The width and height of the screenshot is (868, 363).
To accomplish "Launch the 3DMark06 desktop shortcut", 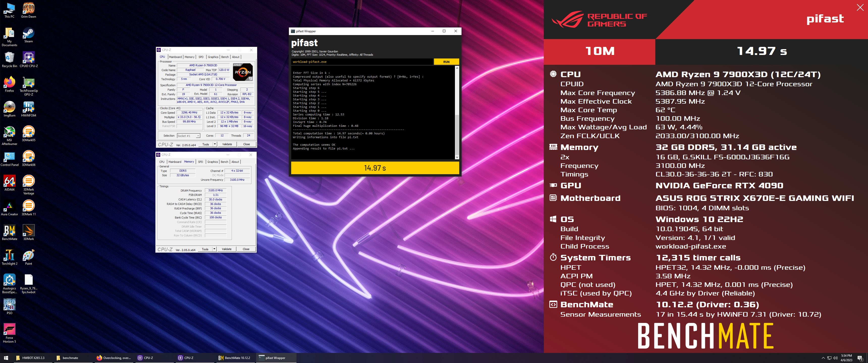I will point(29,159).
